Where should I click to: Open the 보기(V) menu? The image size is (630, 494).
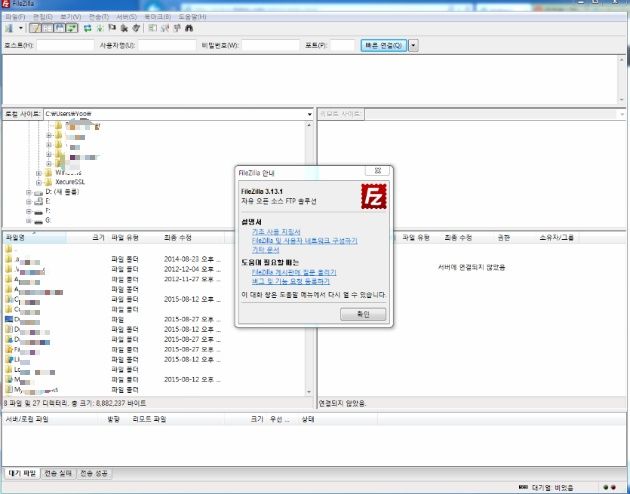[71, 17]
